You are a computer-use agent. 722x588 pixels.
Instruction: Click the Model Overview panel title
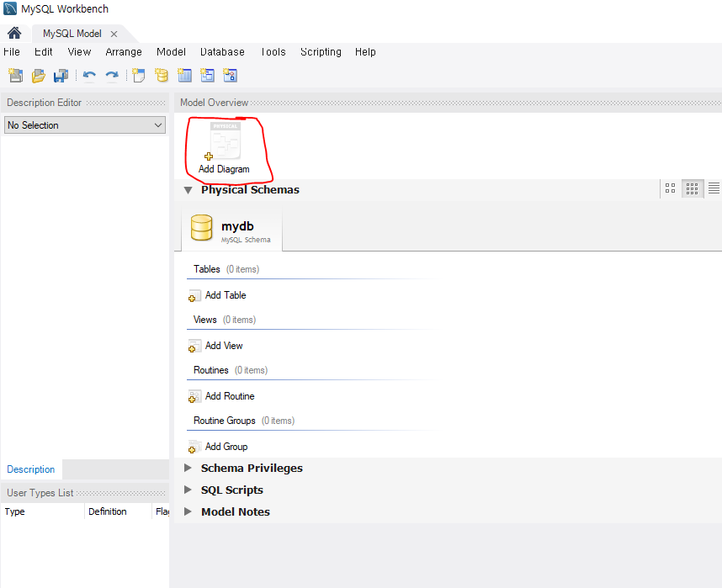(214, 103)
